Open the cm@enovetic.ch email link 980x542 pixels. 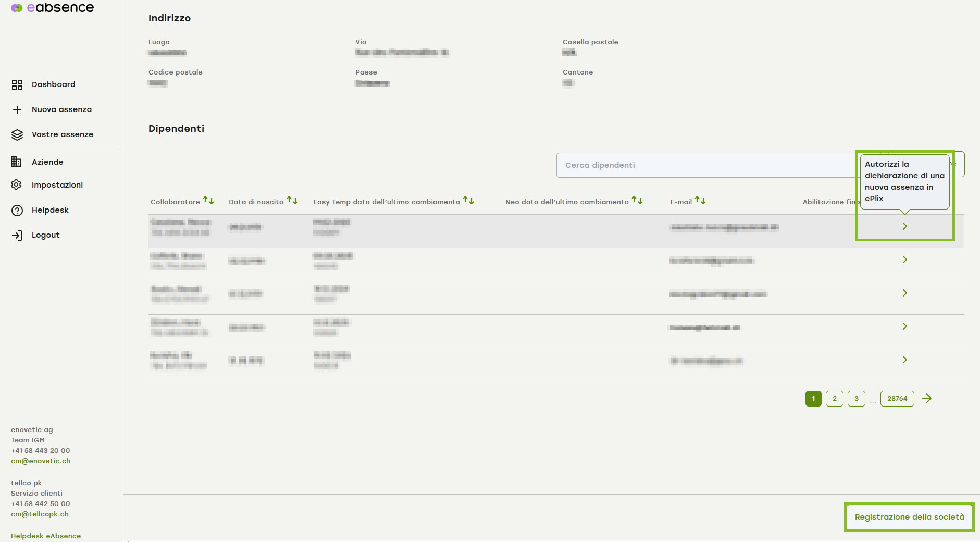41,461
